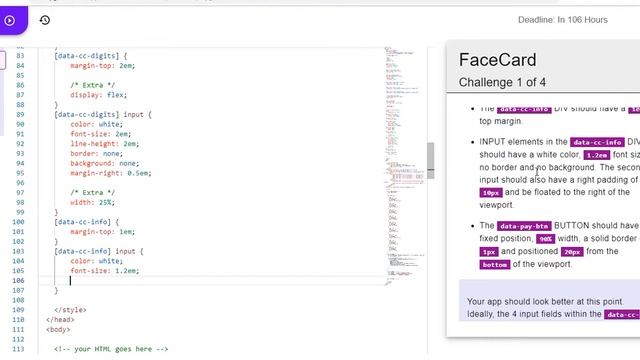Click '[data-cc-info] input {' on line 103

pyautogui.click(x=99, y=251)
